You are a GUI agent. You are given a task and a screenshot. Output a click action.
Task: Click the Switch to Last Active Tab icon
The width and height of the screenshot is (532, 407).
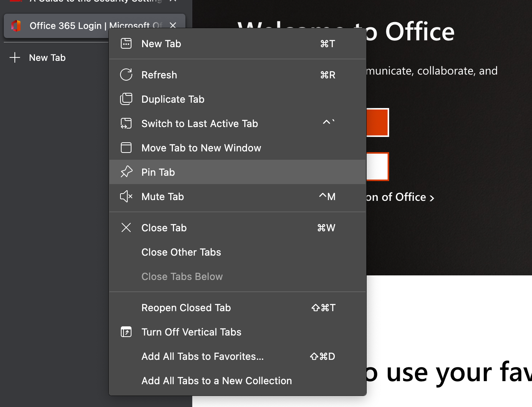tap(126, 124)
